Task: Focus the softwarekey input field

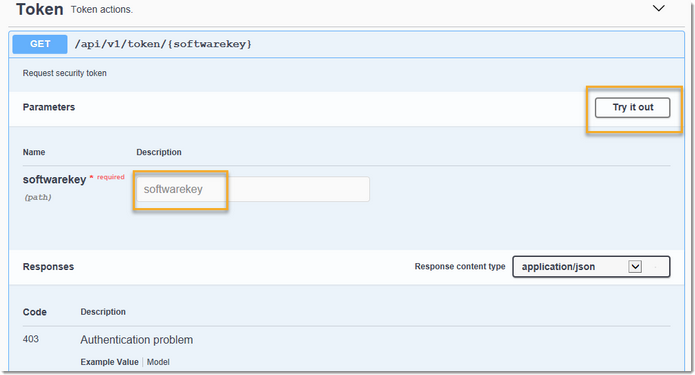Action: pyautogui.click(x=253, y=189)
